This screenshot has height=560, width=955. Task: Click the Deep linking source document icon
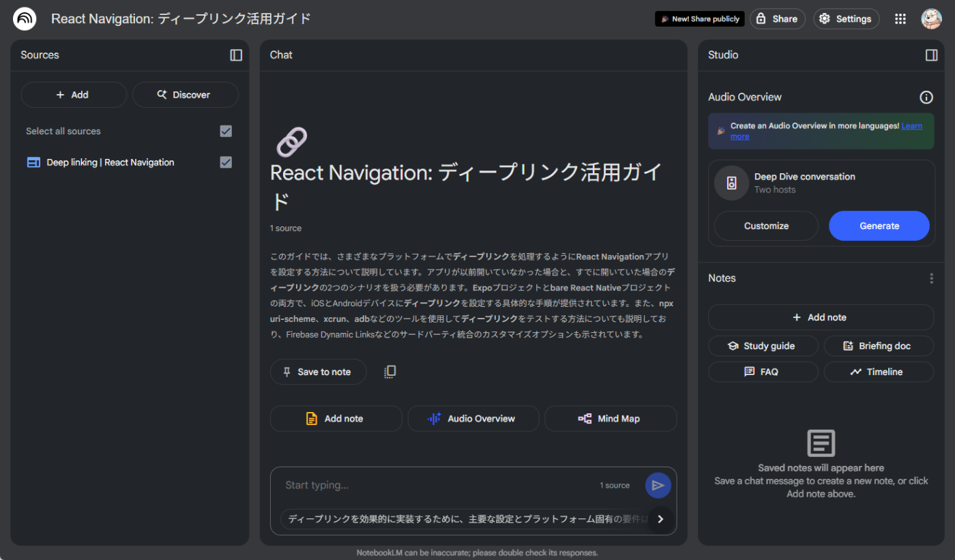[33, 162]
